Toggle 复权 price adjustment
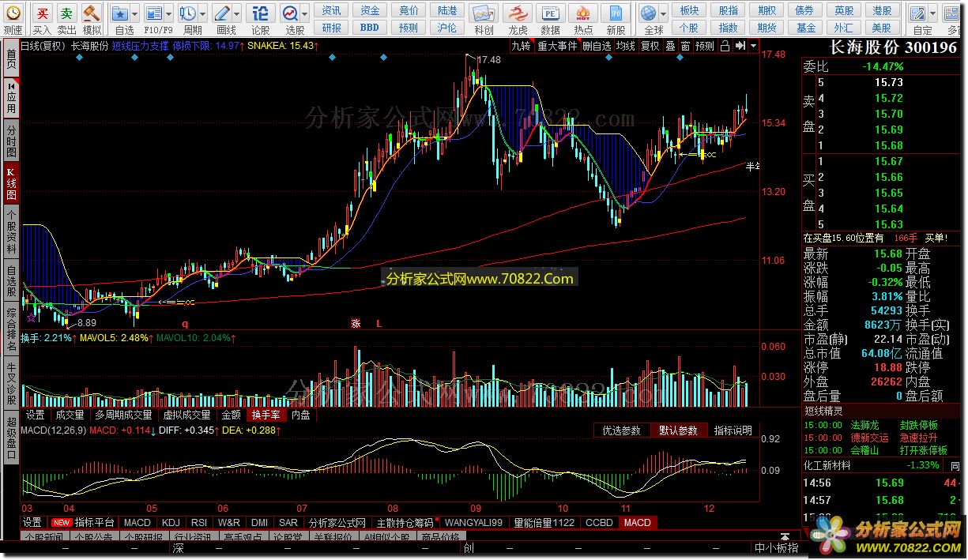Screen dimensions: 968x560 [650, 46]
